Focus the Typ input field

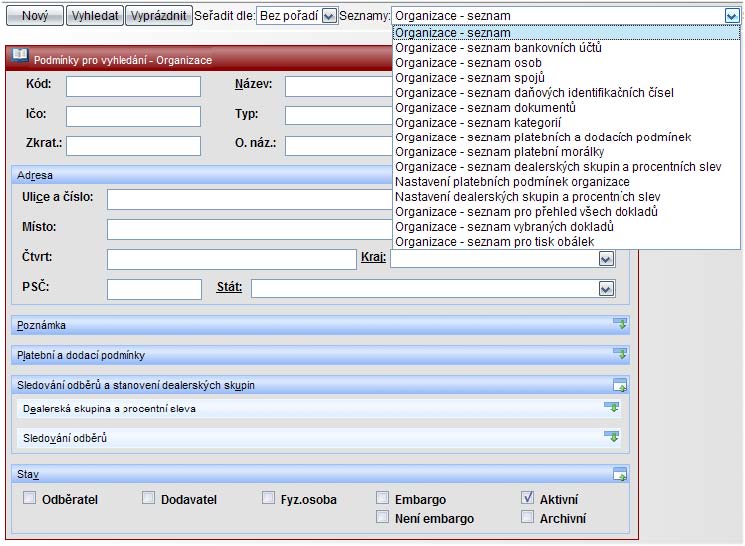tap(339, 115)
